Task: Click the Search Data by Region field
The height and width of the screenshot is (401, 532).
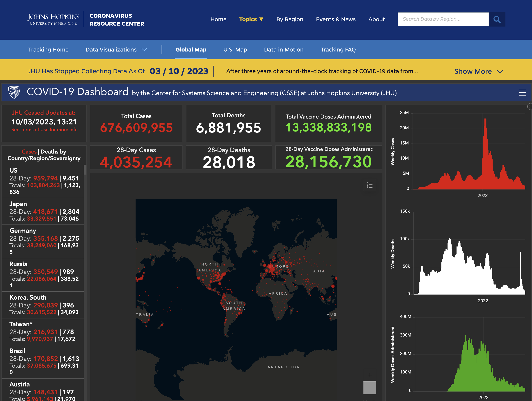Action: 443,19
